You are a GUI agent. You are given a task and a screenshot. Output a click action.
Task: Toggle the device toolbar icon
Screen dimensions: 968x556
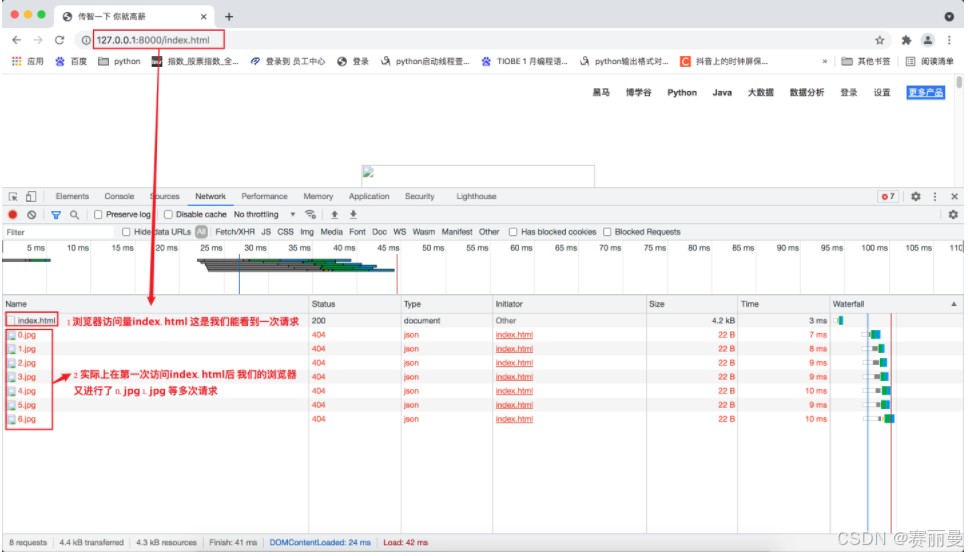point(31,197)
